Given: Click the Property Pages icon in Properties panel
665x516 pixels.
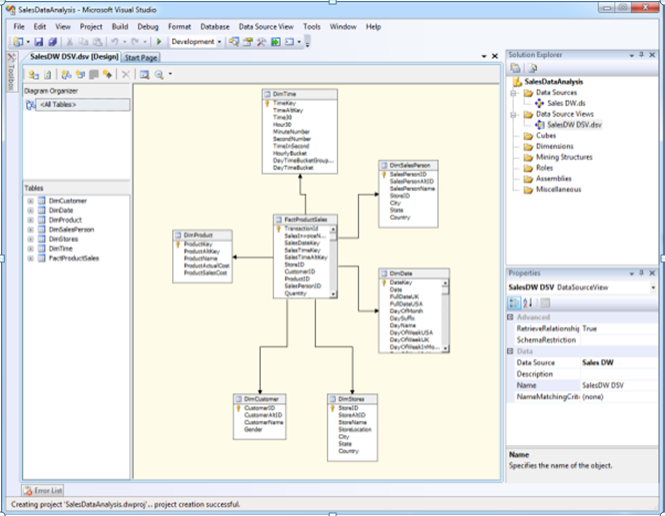Looking at the screenshot, I should (545, 303).
